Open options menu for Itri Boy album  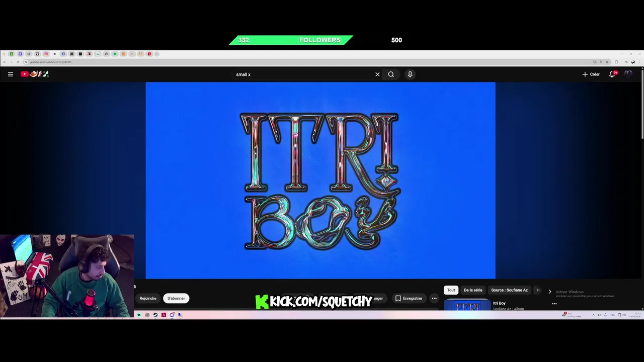[554, 304]
